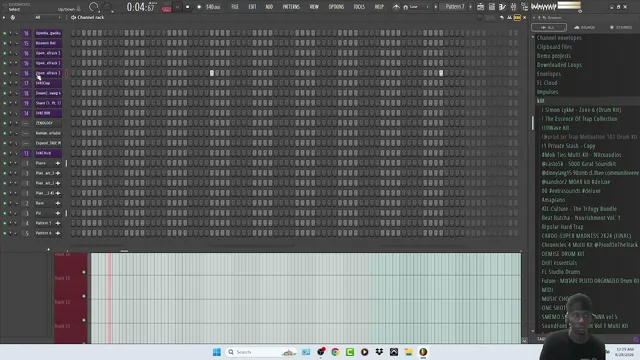The height and width of the screenshot is (360, 640).
Task: Open the TOOLS menu
Action: point(359,7)
